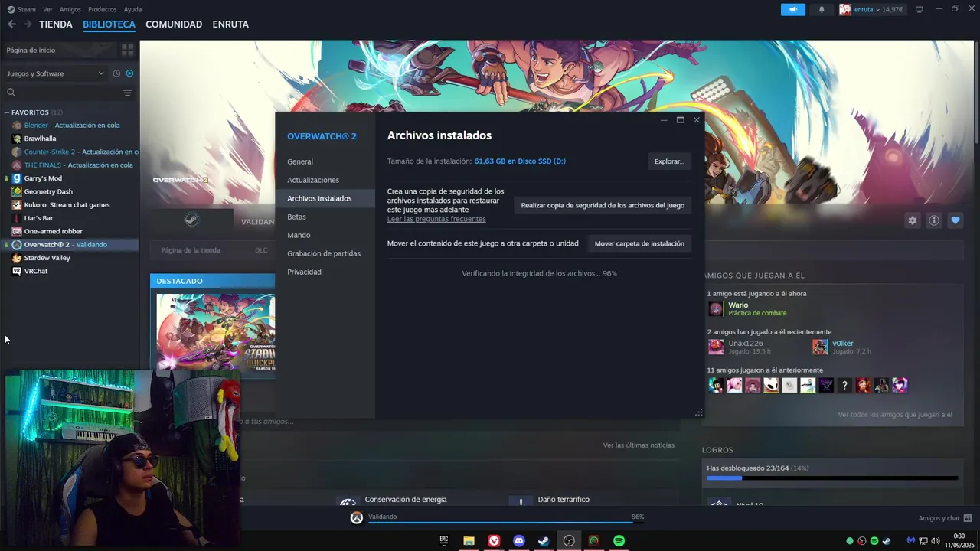
Task: Open the Ver menu
Action: pyautogui.click(x=47, y=9)
